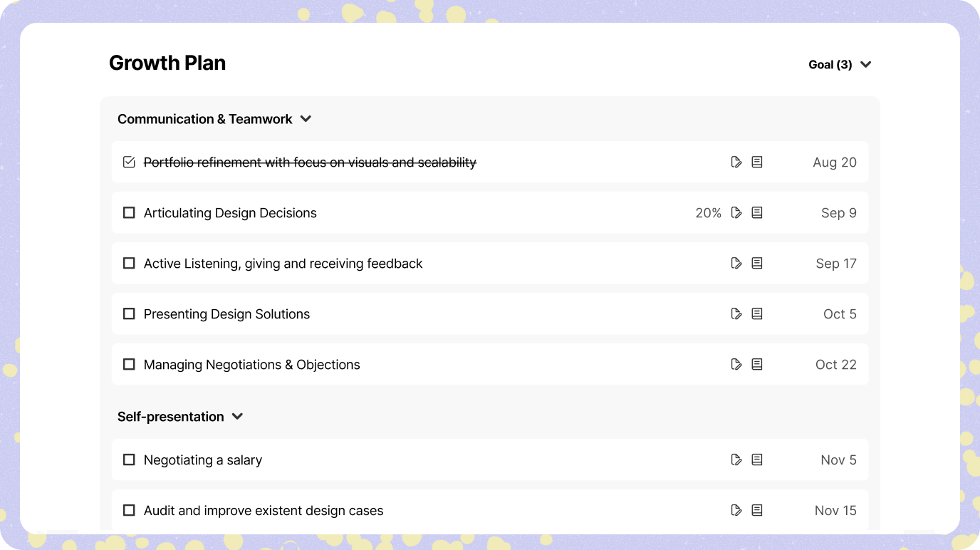The width and height of the screenshot is (980, 550).
Task: Open book icon on Articulating Design Decisions row
Action: point(757,213)
